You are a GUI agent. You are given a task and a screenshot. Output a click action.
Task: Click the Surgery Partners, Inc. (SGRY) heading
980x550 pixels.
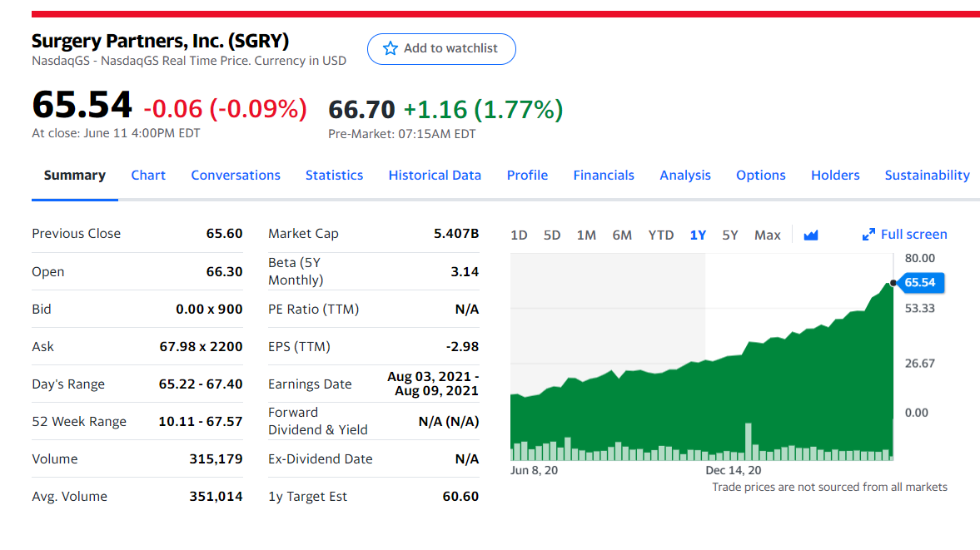click(x=161, y=41)
